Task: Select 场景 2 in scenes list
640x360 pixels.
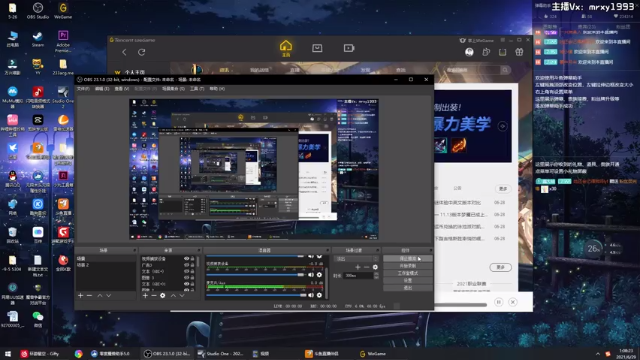Action: pyautogui.click(x=105, y=265)
